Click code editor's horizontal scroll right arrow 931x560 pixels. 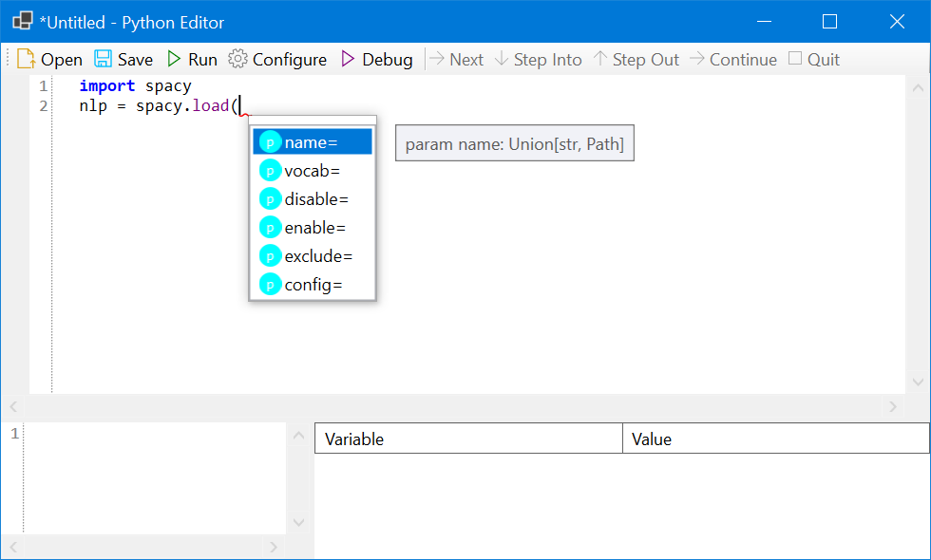coord(892,406)
